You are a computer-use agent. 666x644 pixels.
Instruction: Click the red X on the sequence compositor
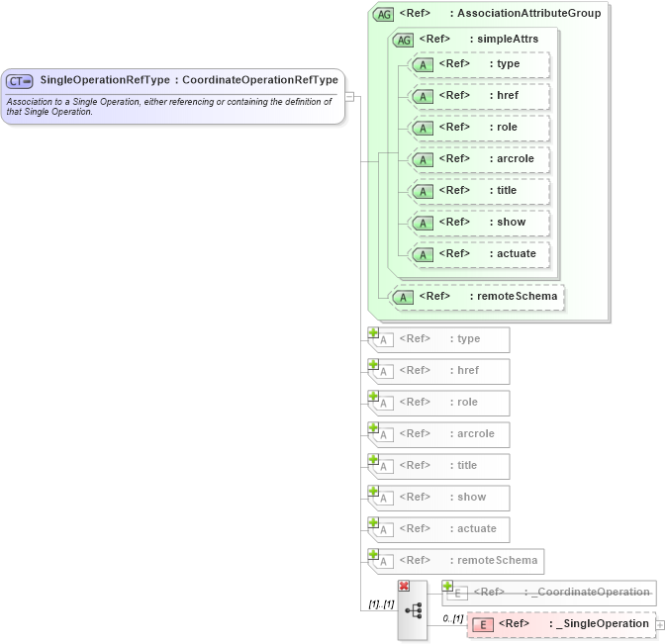[404, 586]
